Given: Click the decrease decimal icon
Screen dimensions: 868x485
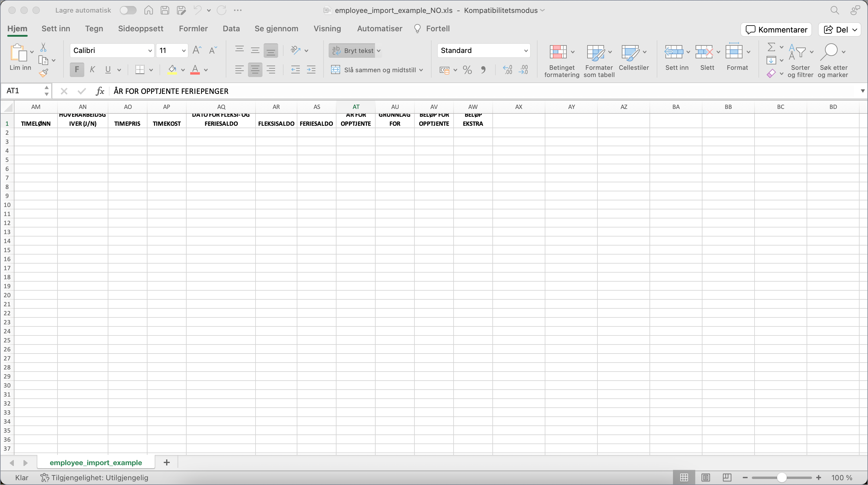Looking at the screenshot, I should 523,70.
